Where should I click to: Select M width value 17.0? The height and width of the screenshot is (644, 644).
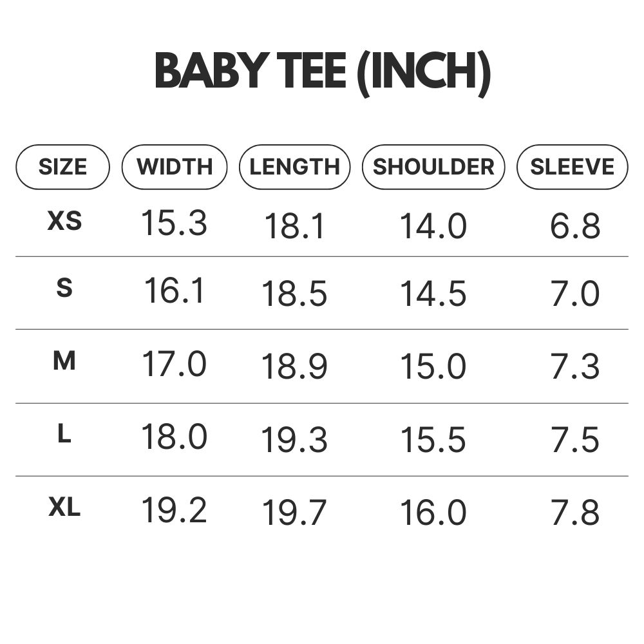[174, 364]
